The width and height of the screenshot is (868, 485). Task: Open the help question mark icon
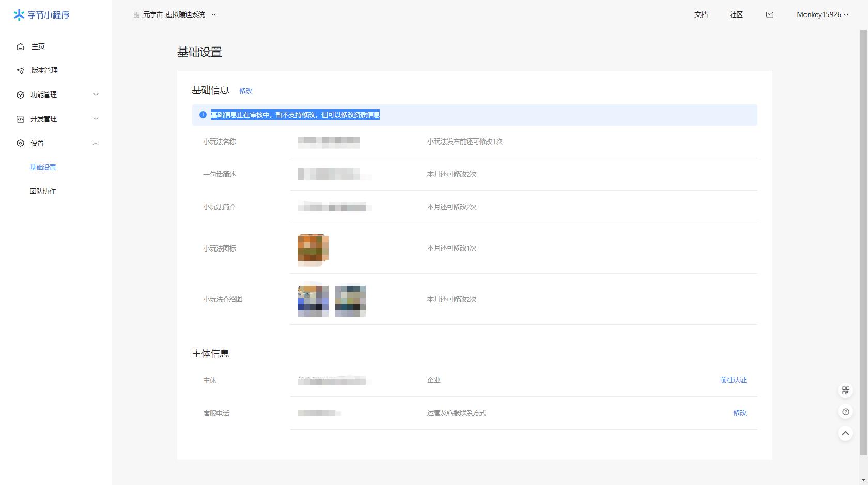(845, 412)
